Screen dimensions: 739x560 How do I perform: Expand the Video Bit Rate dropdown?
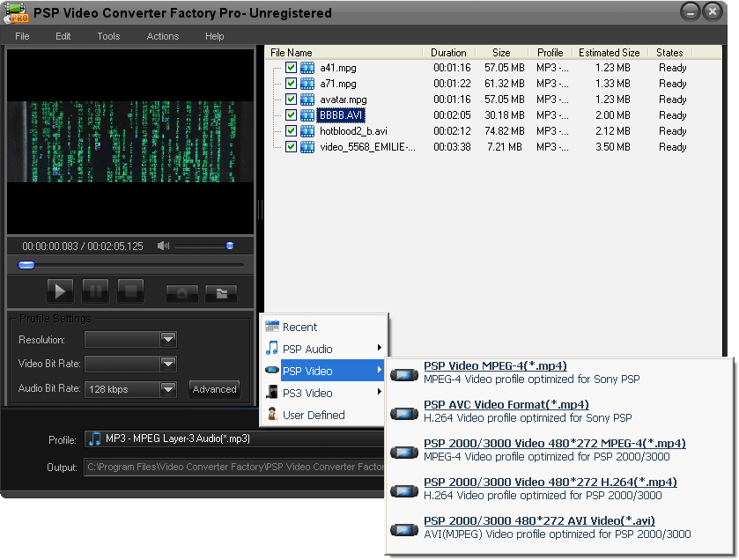168,364
